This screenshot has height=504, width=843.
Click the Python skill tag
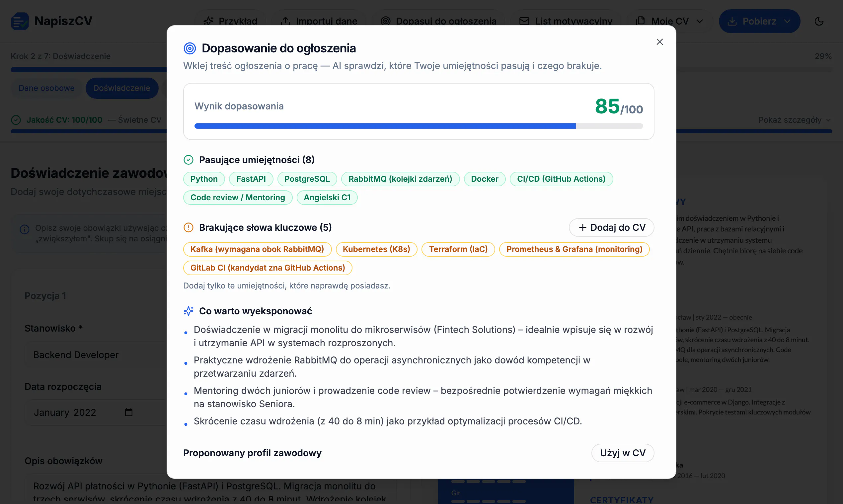coord(204,179)
